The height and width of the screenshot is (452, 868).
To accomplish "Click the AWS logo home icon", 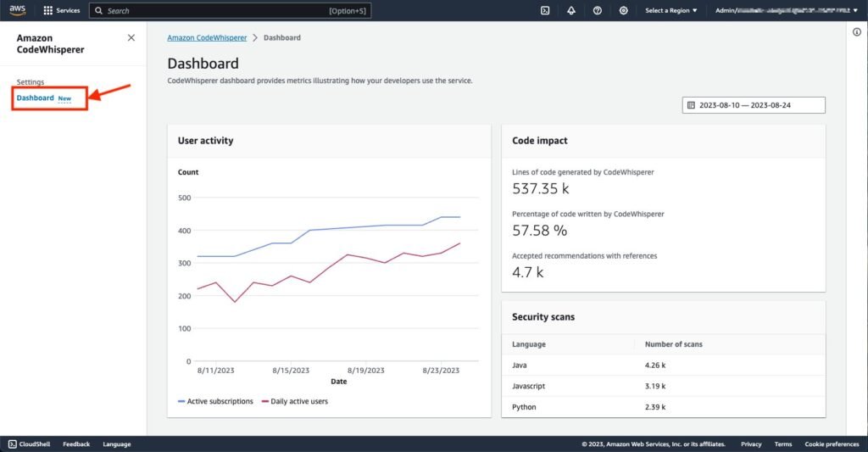I will coord(18,10).
